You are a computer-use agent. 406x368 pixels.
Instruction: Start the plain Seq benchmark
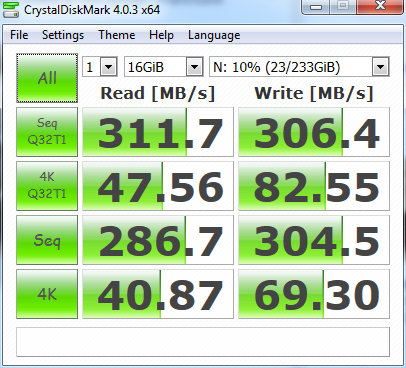47,240
